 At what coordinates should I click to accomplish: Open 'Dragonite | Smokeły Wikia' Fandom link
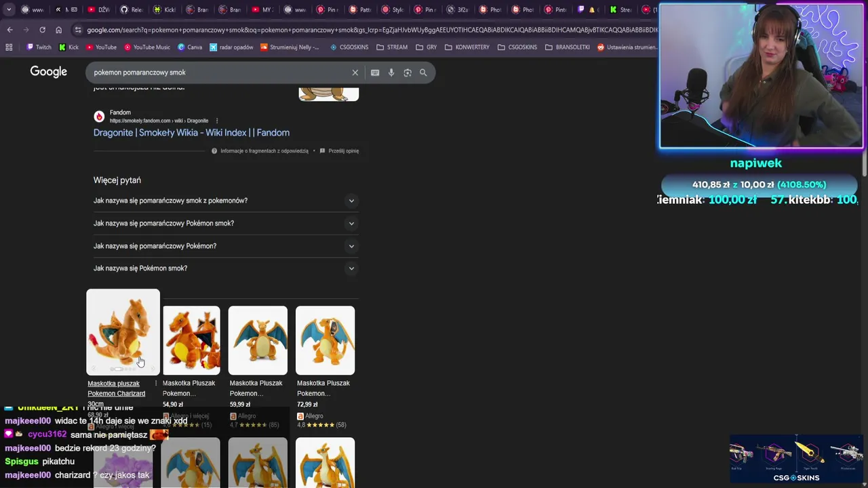tap(191, 133)
